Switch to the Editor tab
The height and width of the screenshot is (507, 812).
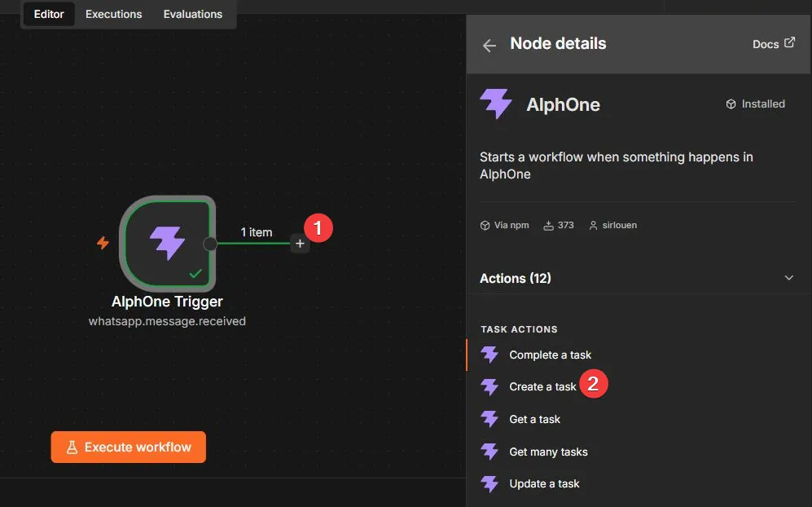pyautogui.click(x=49, y=14)
